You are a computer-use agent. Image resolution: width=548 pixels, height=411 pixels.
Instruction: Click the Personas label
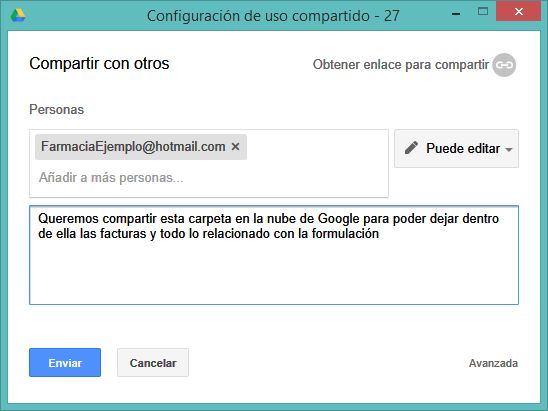point(57,109)
